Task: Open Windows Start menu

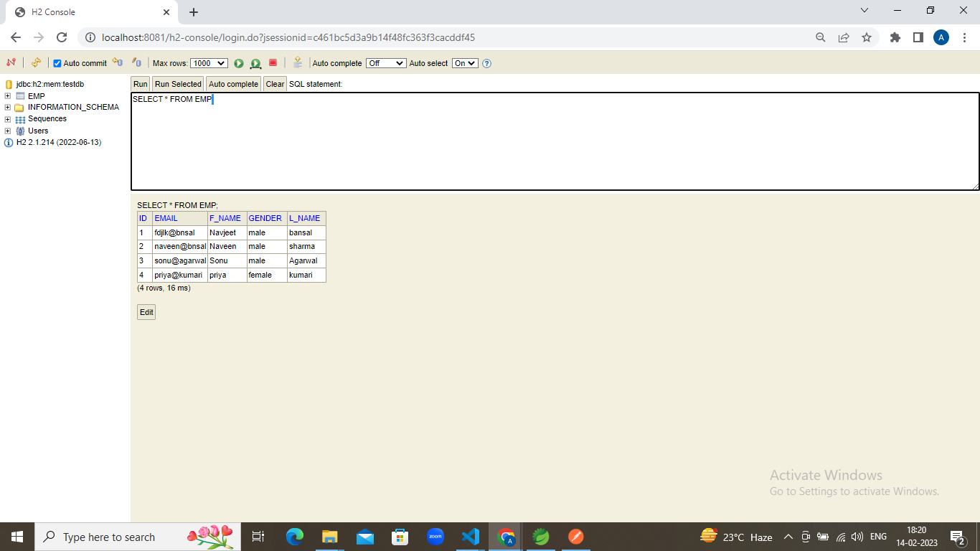Action: pos(17,537)
